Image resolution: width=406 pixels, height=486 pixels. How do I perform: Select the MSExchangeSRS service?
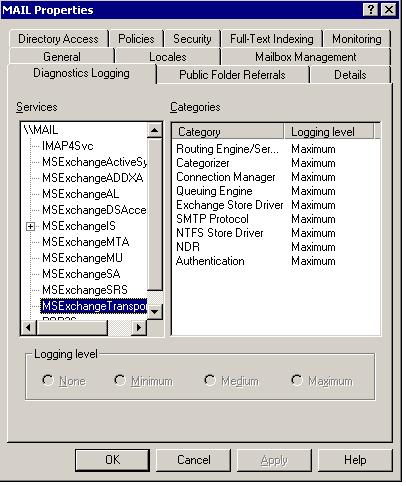[85, 290]
